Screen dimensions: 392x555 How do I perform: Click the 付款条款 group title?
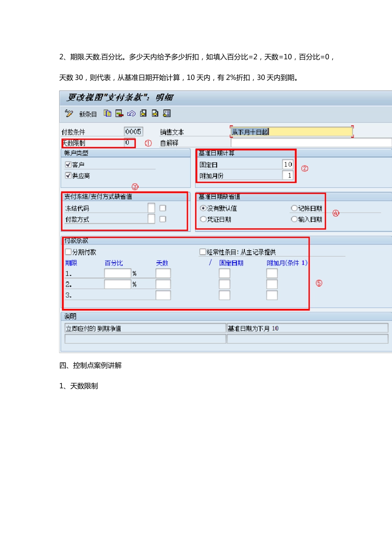coord(76,241)
